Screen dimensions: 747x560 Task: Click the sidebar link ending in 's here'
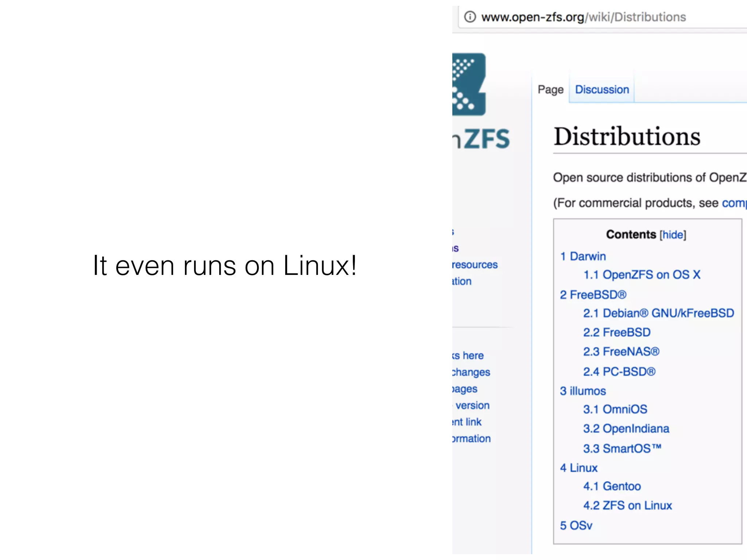[x=468, y=355]
